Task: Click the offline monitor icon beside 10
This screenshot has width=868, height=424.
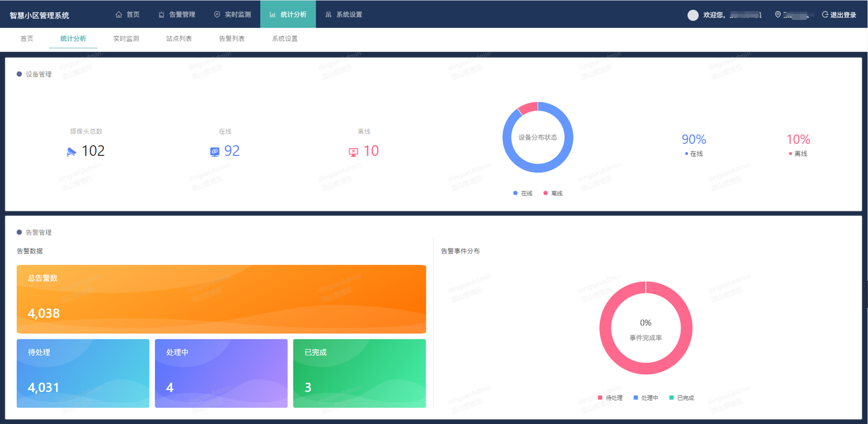Action: [x=353, y=152]
